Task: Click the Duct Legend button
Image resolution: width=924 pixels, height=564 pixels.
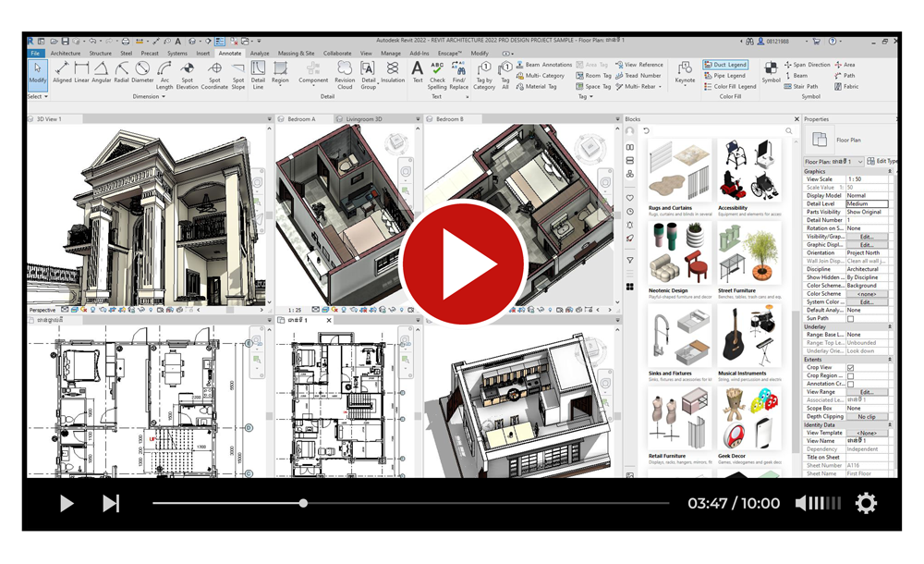Action: coord(725,65)
